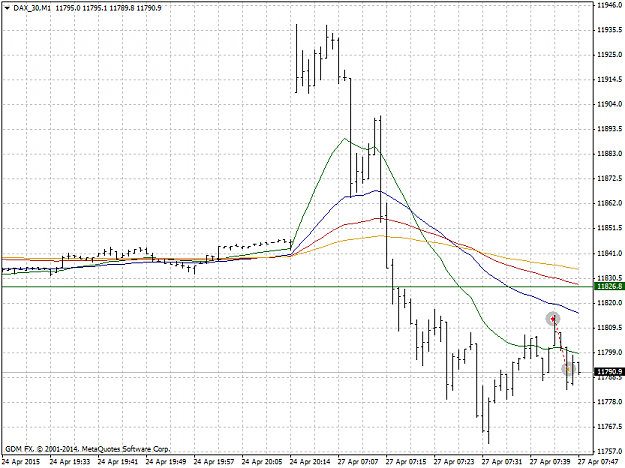Click the OHLC values 11795.0 11795.1 11789.8 11790.9
This screenshot has height=468, width=625.
point(108,8)
